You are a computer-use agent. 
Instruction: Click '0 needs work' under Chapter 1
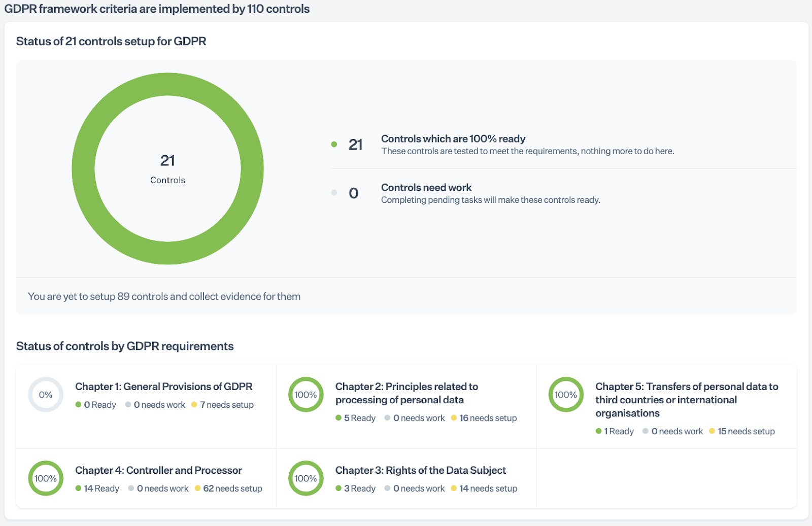[x=159, y=405]
